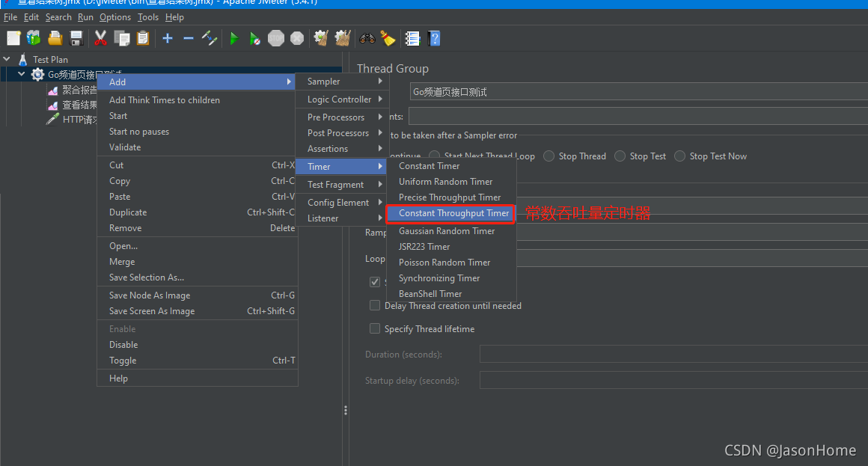The image size is (868, 466).
Task: Open the Function Helper list icon
Action: (x=412, y=38)
